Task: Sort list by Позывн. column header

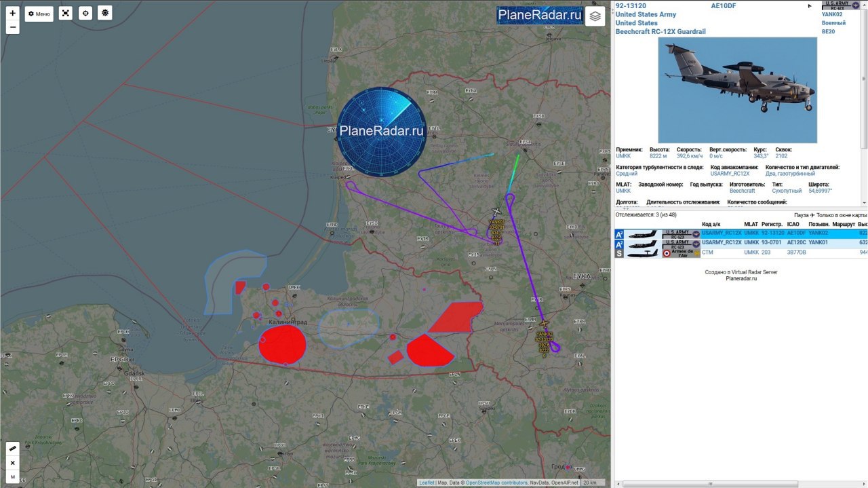Action: pos(820,224)
